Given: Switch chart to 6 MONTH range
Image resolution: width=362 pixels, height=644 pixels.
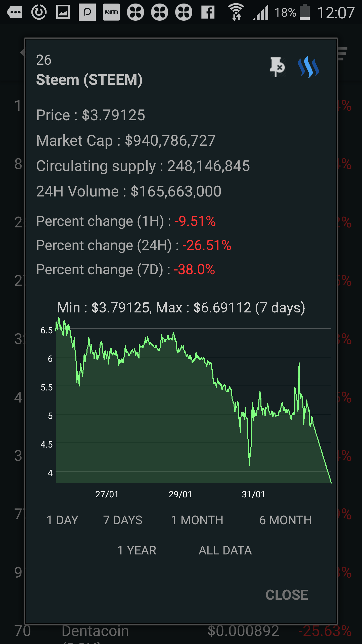Looking at the screenshot, I should pyautogui.click(x=285, y=520).
